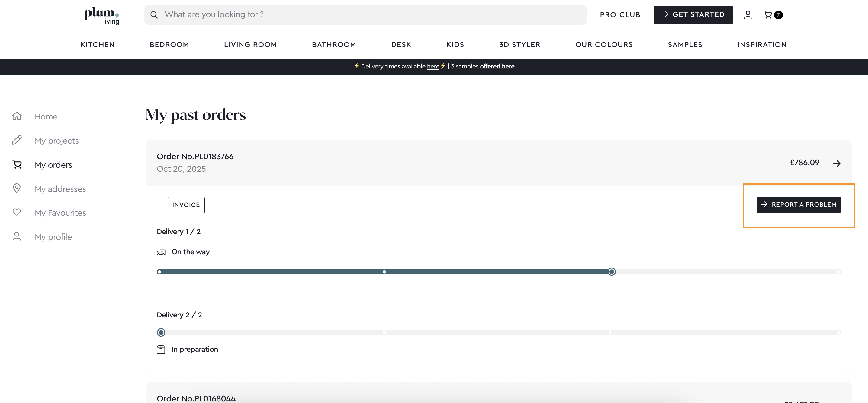
Task: Click the My profile person icon
Action: [x=17, y=236]
